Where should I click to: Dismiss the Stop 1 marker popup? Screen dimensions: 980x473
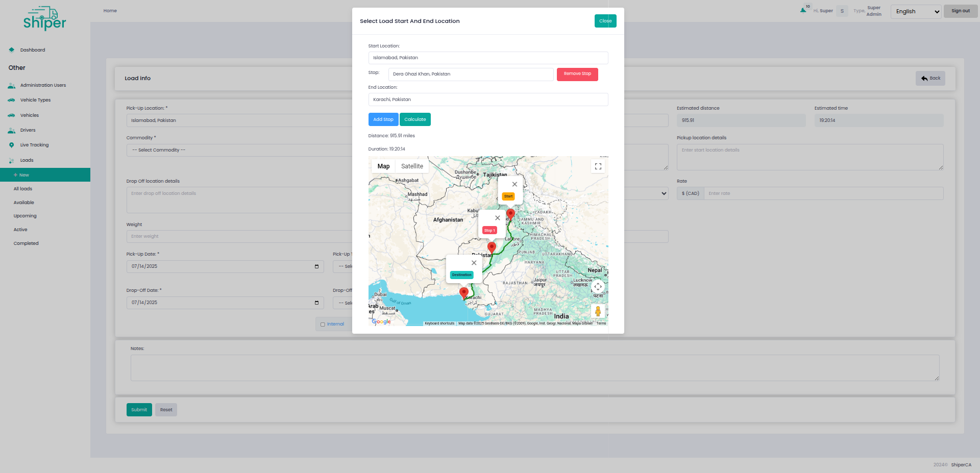click(x=498, y=218)
